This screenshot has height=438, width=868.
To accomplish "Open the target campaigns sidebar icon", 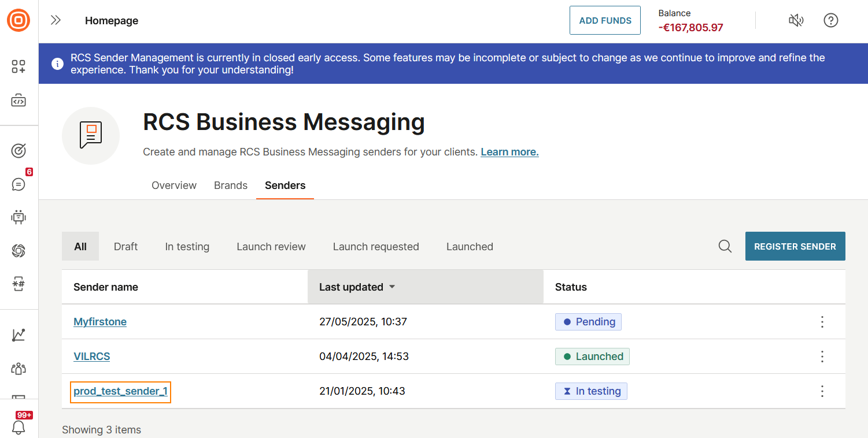I will (19, 151).
